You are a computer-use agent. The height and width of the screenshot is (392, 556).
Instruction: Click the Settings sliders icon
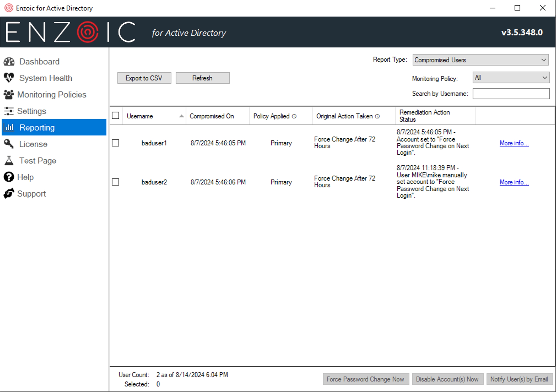pos(9,111)
